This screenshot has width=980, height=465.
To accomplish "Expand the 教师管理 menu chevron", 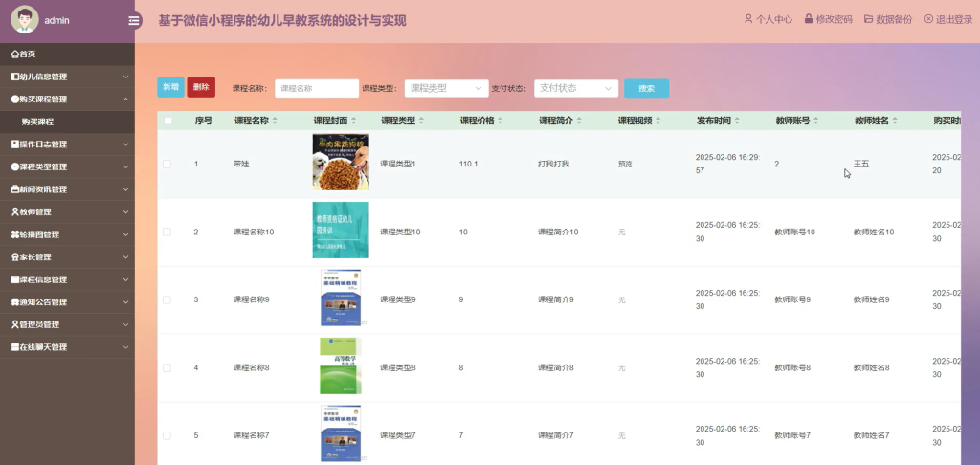I will (125, 211).
